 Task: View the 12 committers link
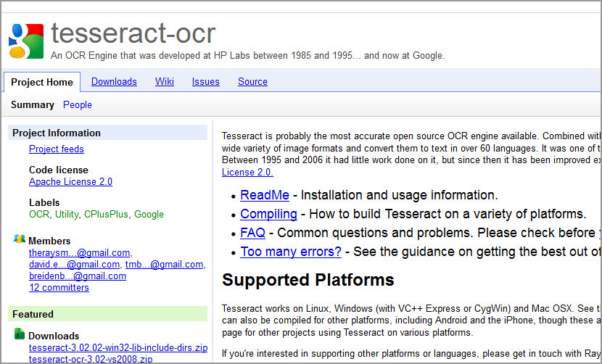pyautogui.click(x=59, y=288)
